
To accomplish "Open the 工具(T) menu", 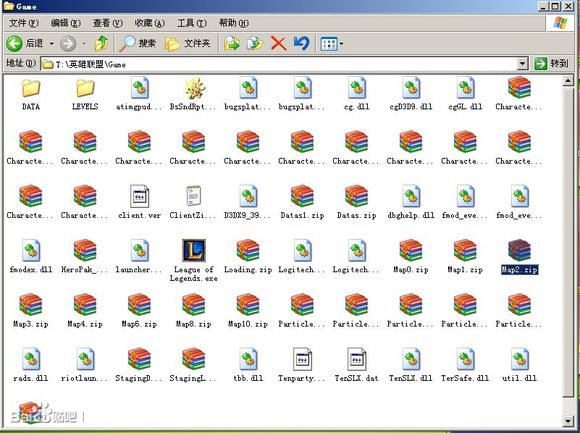I will pyautogui.click(x=192, y=23).
